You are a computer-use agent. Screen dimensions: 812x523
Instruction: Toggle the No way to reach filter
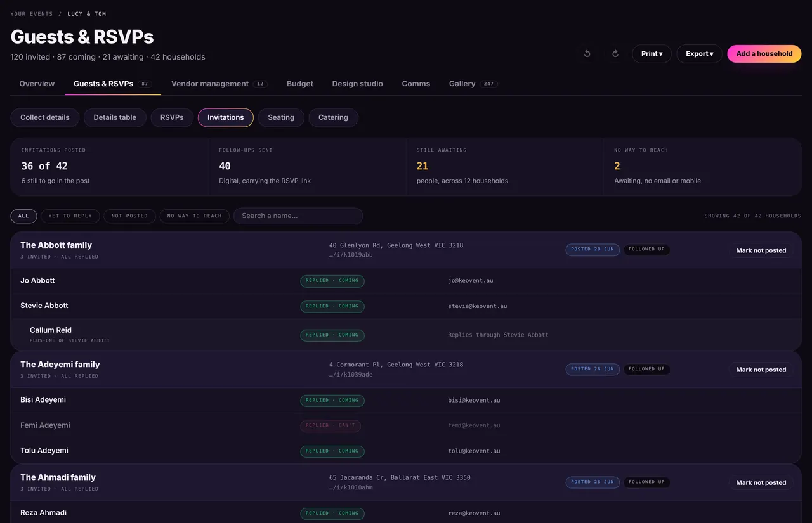[x=195, y=216]
